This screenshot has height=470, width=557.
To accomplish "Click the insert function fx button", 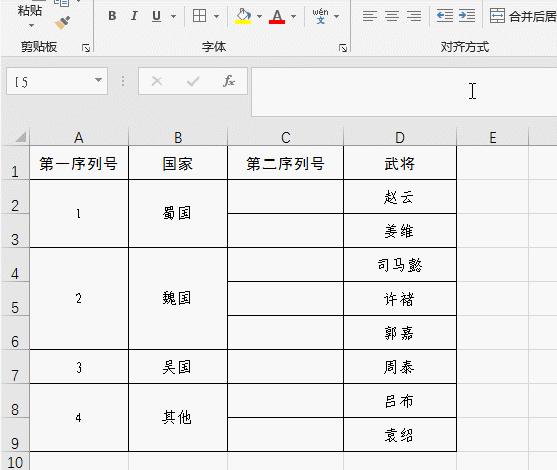I will pyautogui.click(x=229, y=81).
